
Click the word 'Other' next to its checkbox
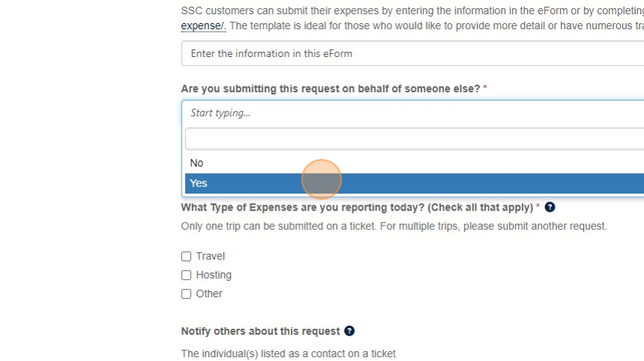[x=209, y=294]
